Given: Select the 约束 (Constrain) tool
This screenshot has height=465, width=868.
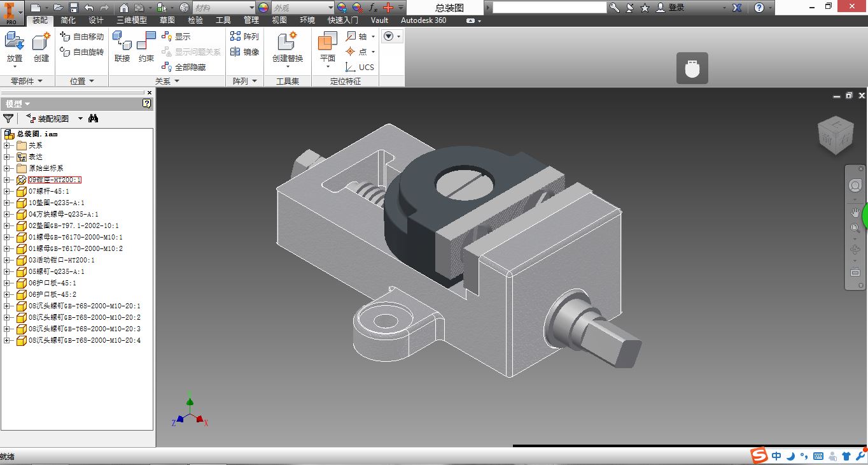Looking at the screenshot, I should [146, 46].
